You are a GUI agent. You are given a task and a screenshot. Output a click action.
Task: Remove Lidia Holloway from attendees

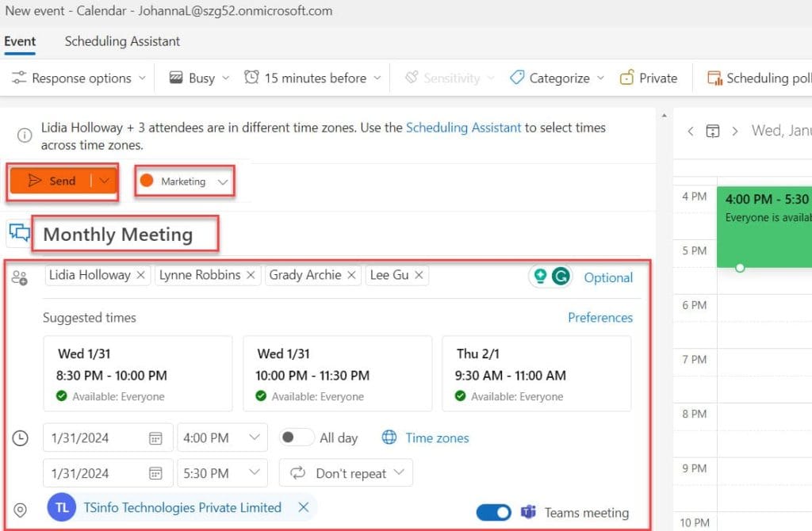141,275
